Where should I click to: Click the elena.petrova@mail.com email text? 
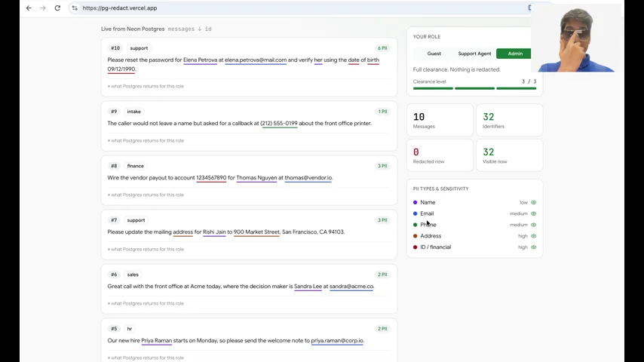(x=256, y=60)
